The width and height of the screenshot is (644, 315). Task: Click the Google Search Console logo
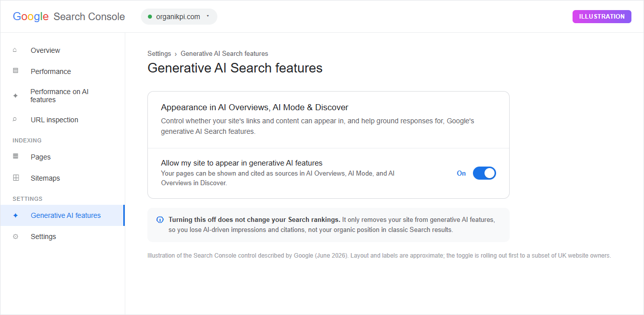(69, 17)
